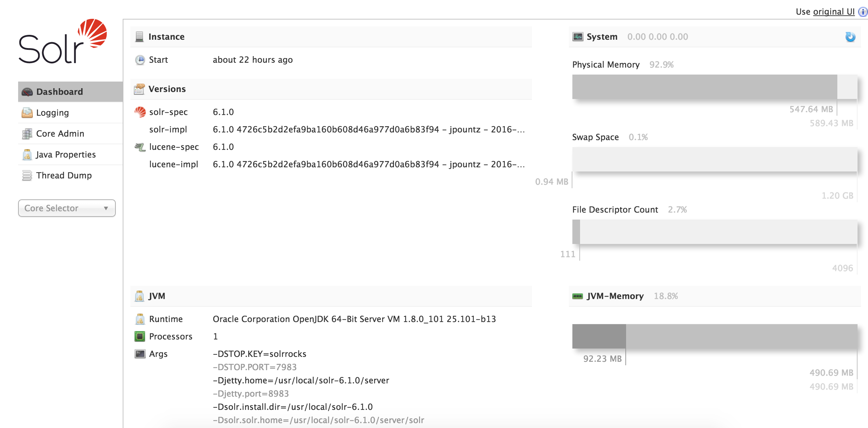Open the Logging page

click(70, 113)
